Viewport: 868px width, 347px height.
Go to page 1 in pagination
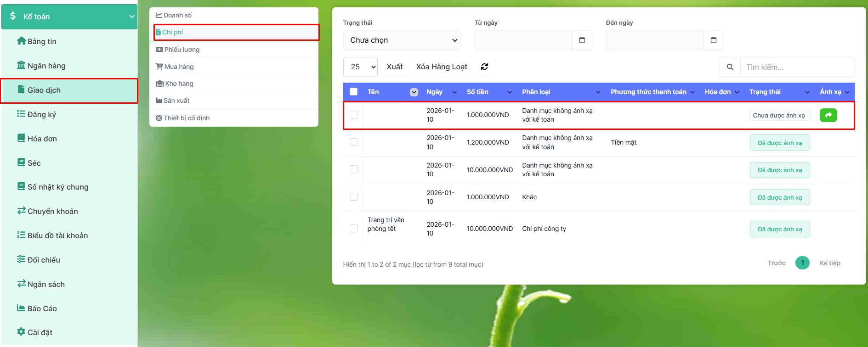pos(802,263)
